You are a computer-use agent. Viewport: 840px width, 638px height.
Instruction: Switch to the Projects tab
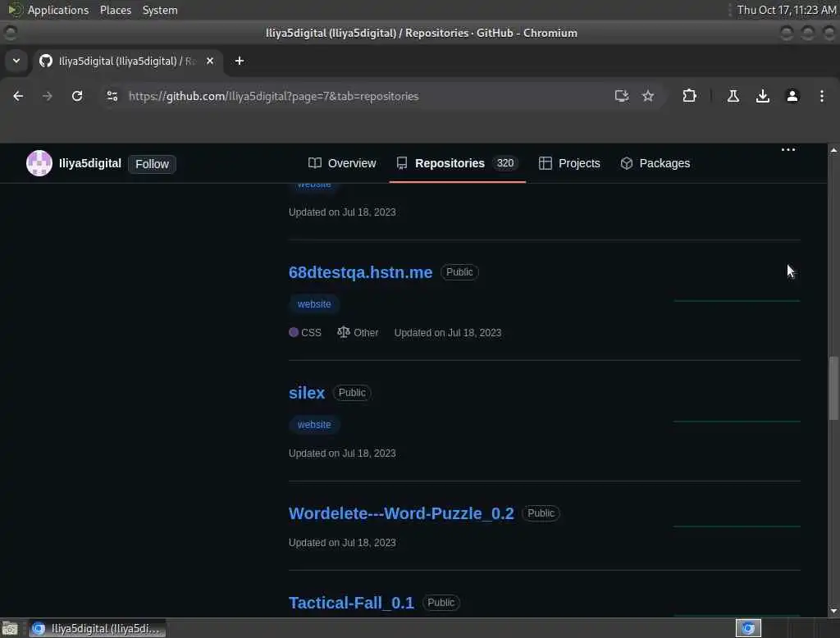click(x=569, y=163)
